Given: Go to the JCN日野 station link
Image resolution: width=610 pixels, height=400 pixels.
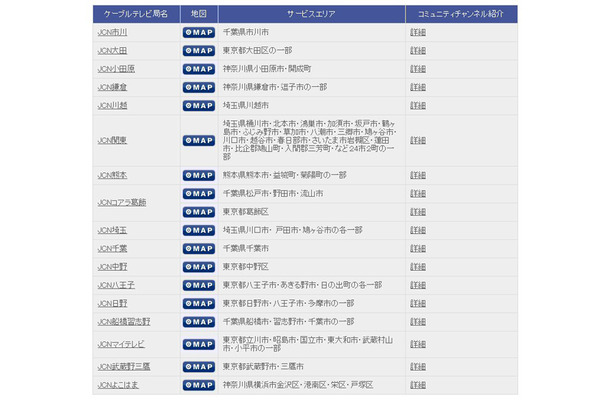Looking at the screenshot, I should [112, 304].
